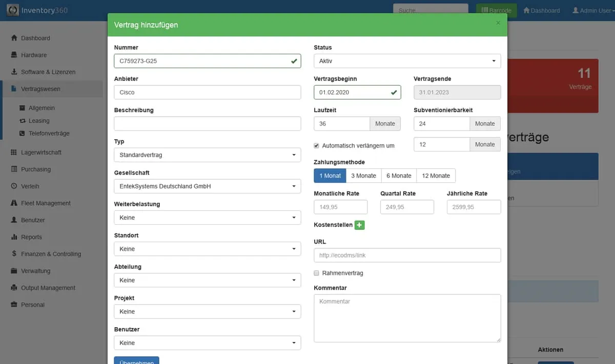Image resolution: width=615 pixels, height=364 pixels.
Task: Go to Telefonverträge in the sidebar
Action: pyautogui.click(x=49, y=134)
